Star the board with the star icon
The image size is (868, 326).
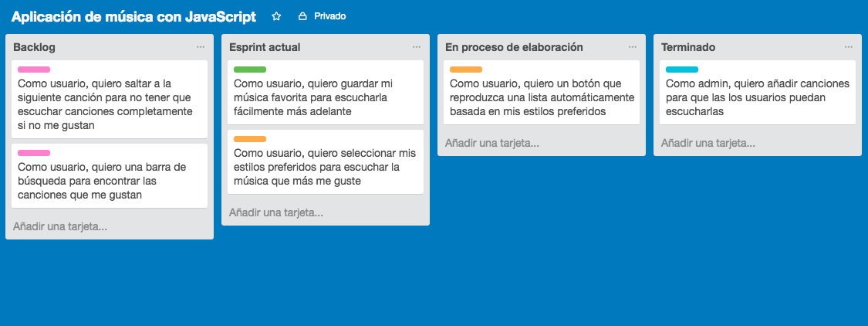[276, 17]
